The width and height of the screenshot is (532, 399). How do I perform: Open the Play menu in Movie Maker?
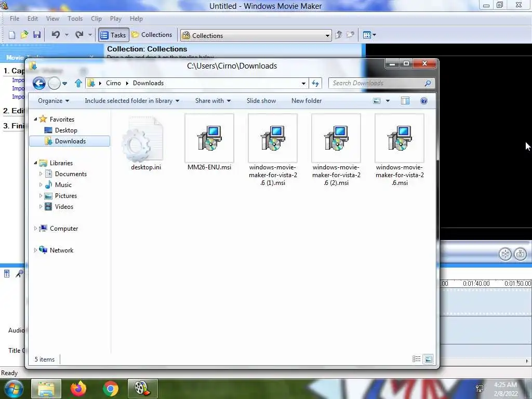116,19
